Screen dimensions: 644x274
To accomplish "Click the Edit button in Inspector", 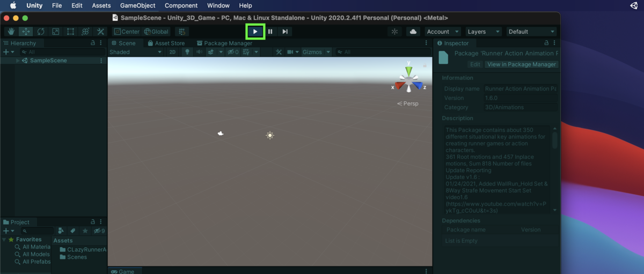I will (475, 64).
